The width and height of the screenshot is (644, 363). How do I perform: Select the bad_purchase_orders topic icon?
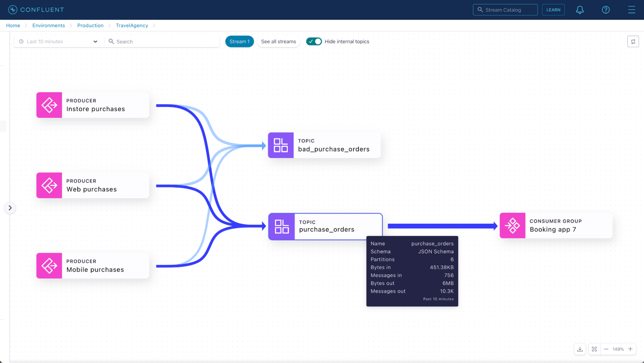(x=281, y=145)
